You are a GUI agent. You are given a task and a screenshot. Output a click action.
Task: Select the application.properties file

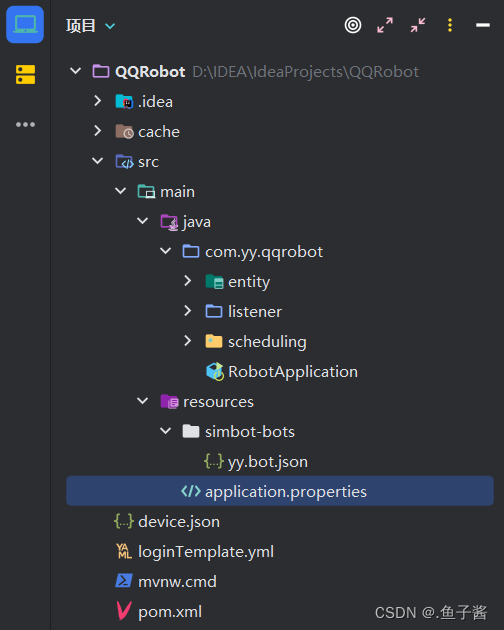click(280, 491)
